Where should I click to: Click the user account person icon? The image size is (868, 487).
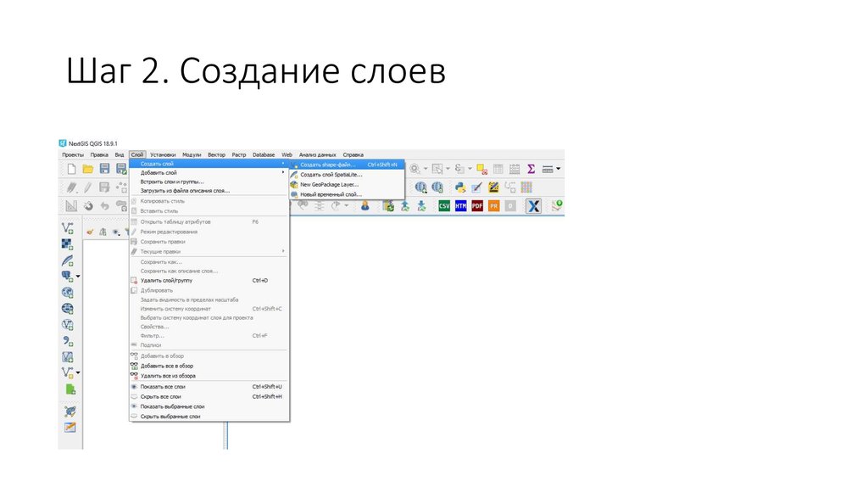(x=364, y=206)
